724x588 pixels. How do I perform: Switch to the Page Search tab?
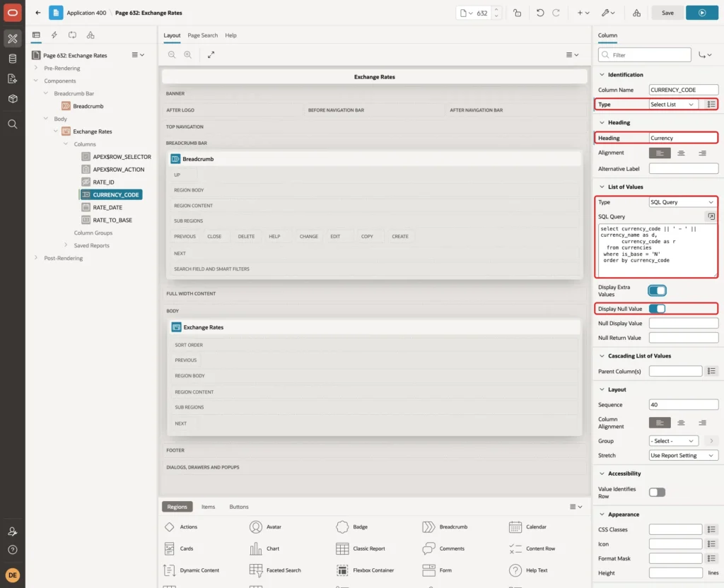(x=203, y=35)
